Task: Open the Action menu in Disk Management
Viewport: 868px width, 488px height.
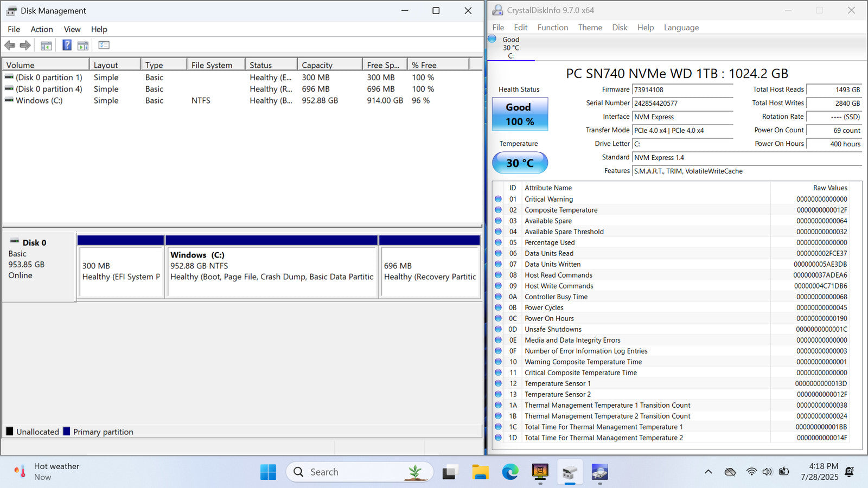Action: [x=41, y=29]
